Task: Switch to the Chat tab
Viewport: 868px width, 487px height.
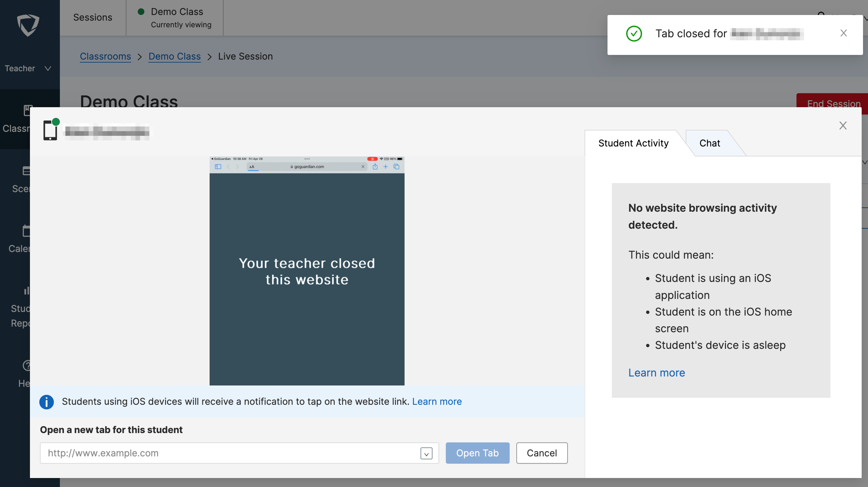Action: click(x=710, y=143)
